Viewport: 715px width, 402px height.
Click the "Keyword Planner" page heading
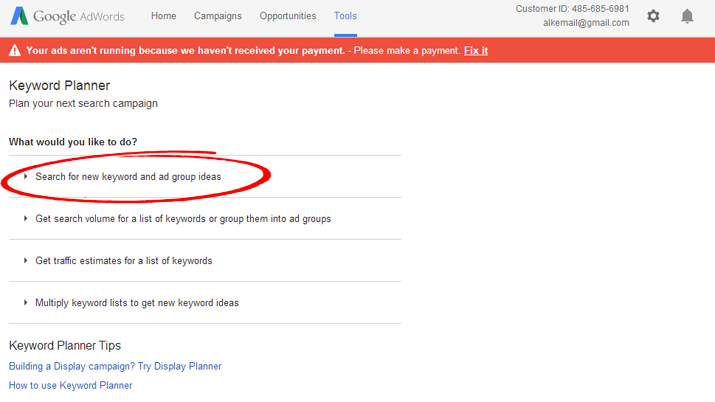59,86
